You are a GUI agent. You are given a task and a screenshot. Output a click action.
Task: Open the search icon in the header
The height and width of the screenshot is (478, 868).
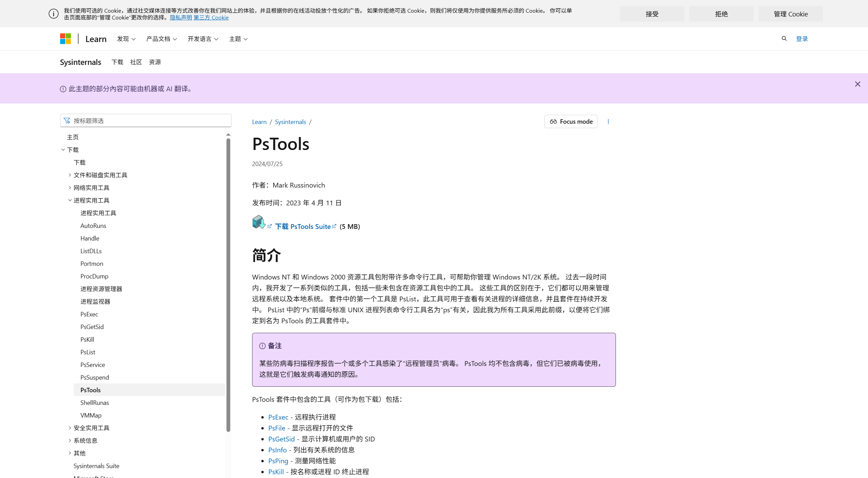(784, 39)
